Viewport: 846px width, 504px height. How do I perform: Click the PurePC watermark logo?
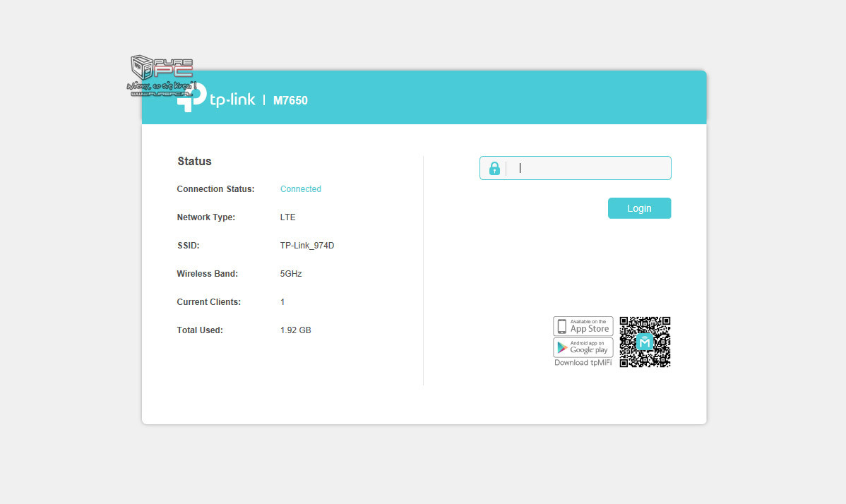[x=161, y=76]
